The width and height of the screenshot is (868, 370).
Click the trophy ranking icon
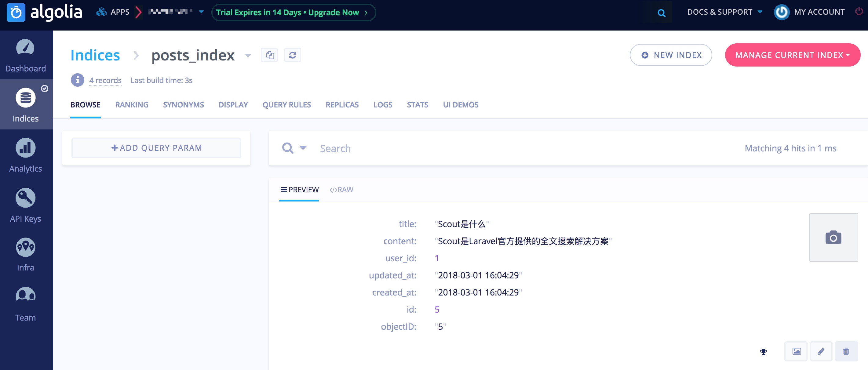click(763, 352)
